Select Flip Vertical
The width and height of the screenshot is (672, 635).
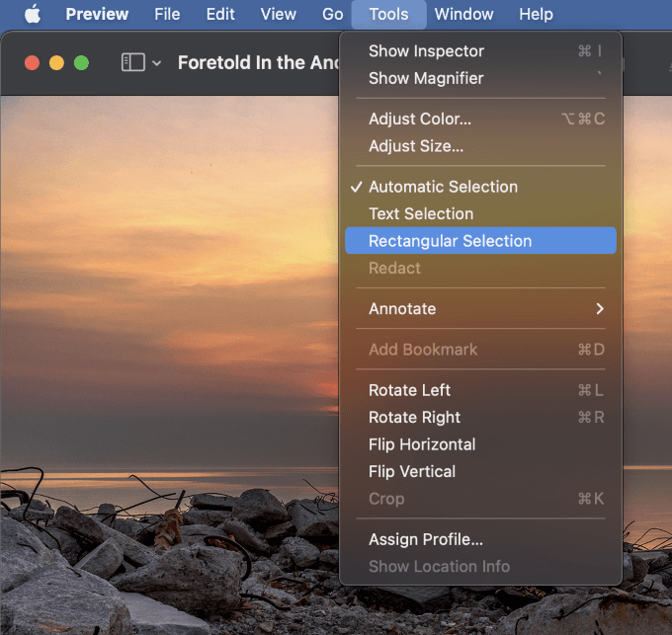click(480, 471)
